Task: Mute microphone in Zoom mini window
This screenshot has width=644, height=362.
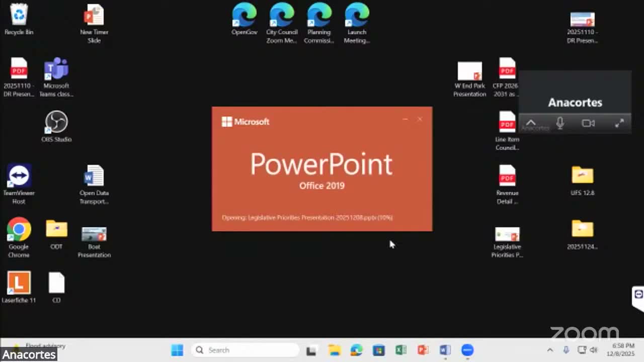Action: (560, 123)
